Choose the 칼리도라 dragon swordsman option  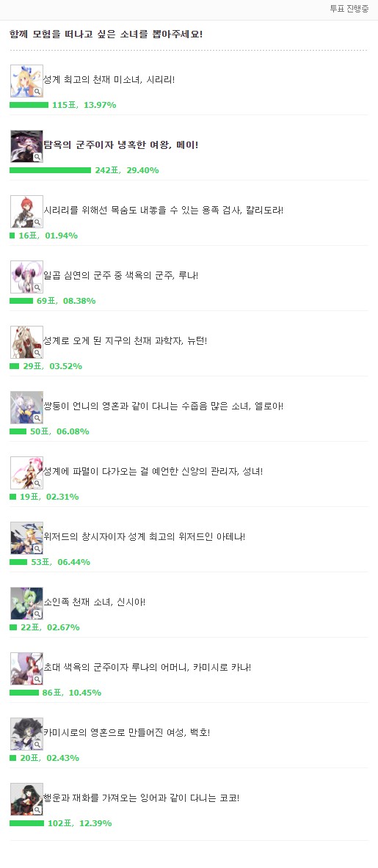[163, 211]
